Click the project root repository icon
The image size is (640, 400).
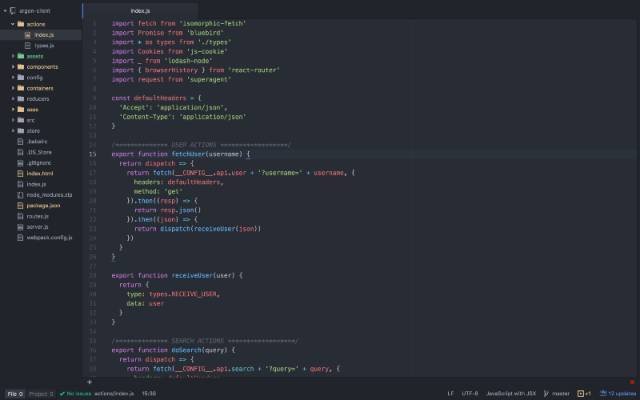click(x=13, y=11)
